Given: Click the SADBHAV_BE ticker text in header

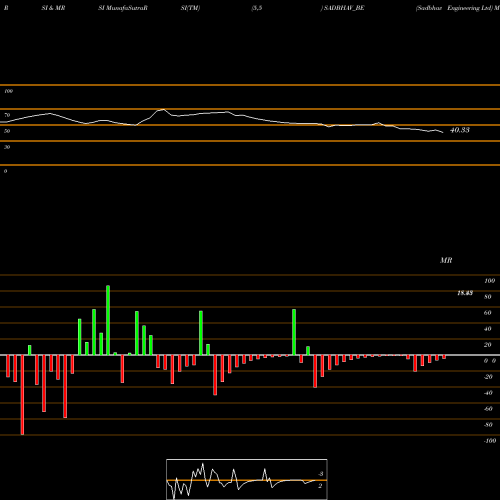Looking at the screenshot, I should point(344,8).
